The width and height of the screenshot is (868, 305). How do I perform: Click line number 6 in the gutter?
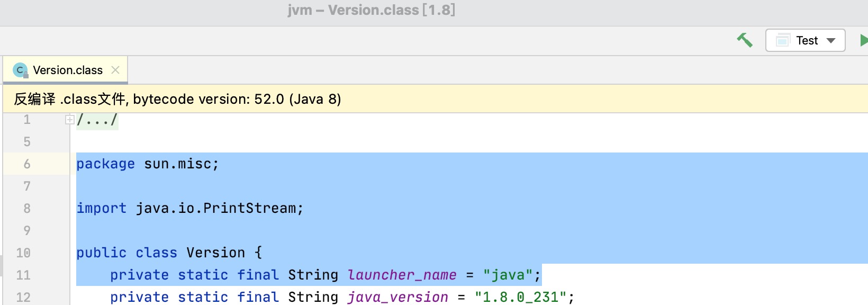click(27, 164)
